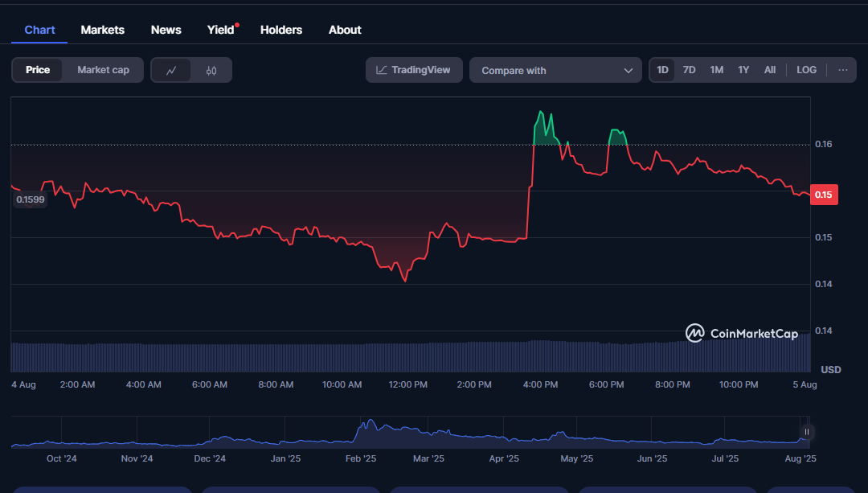
Task: Select the 7D time range
Action: click(x=689, y=70)
